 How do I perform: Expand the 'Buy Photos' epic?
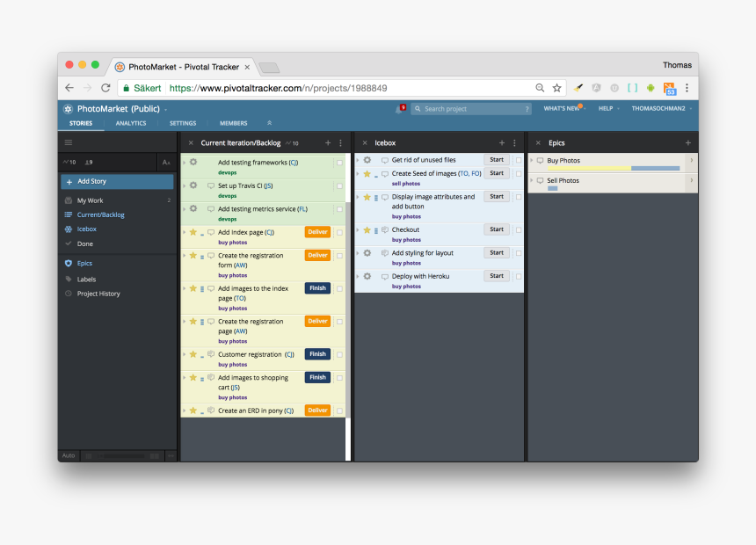click(x=531, y=161)
